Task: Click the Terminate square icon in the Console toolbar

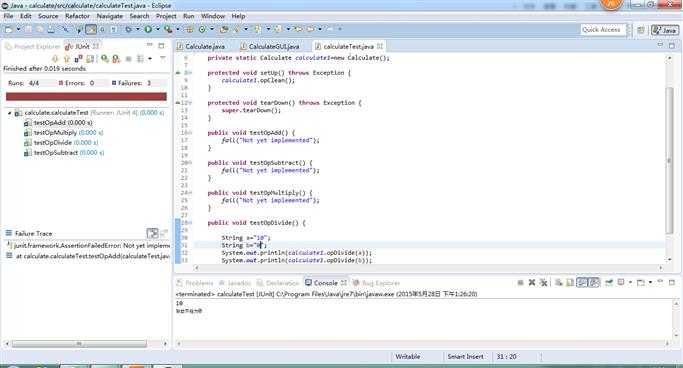Action: pos(521,283)
